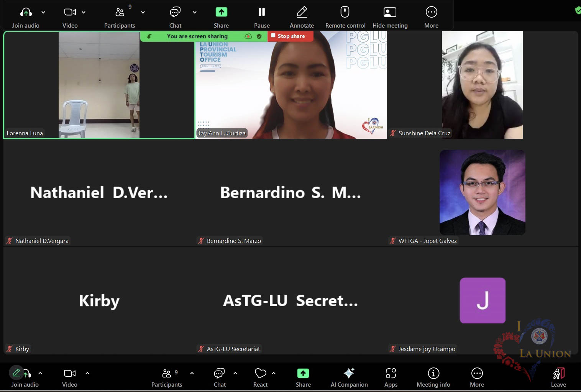Expand Participants caret in the bottom toolbar
This screenshot has width=581, height=392.
(192, 373)
